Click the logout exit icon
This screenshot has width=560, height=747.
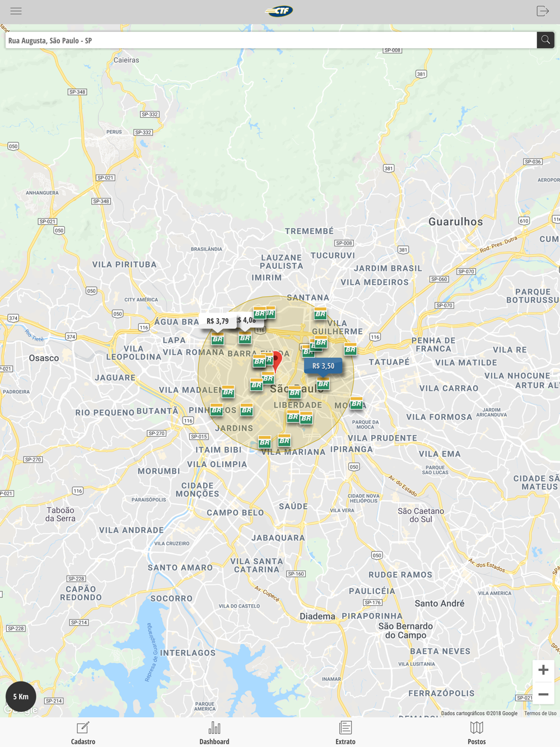pyautogui.click(x=543, y=11)
